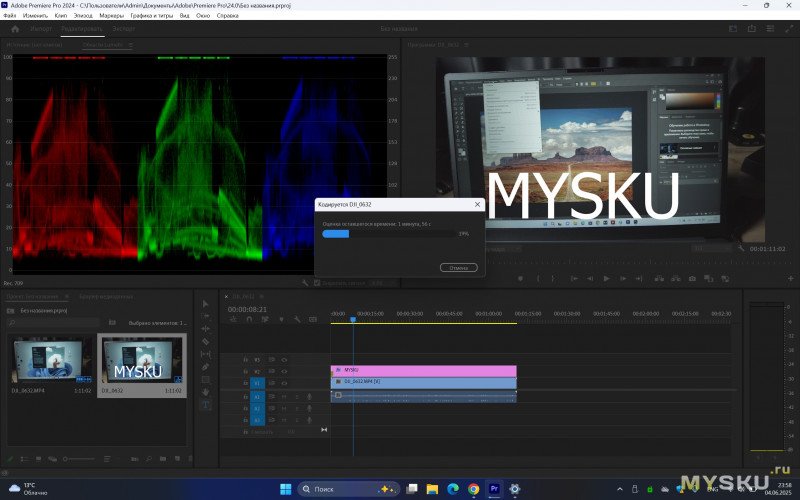Open Lumetri scope settings wrench
Image resolution: width=800 pixels, height=500 pixels.
pos(305,283)
